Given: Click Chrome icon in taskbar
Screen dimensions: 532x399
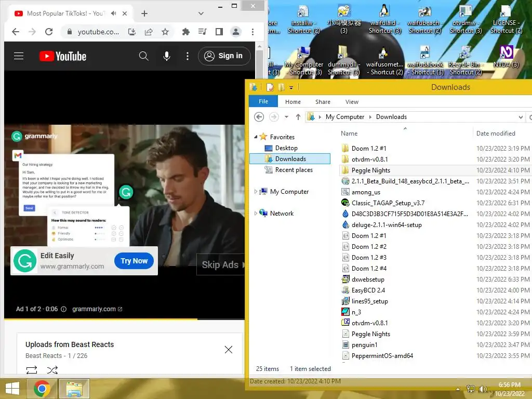Looking at the screenshot, I should click(42, 389).
